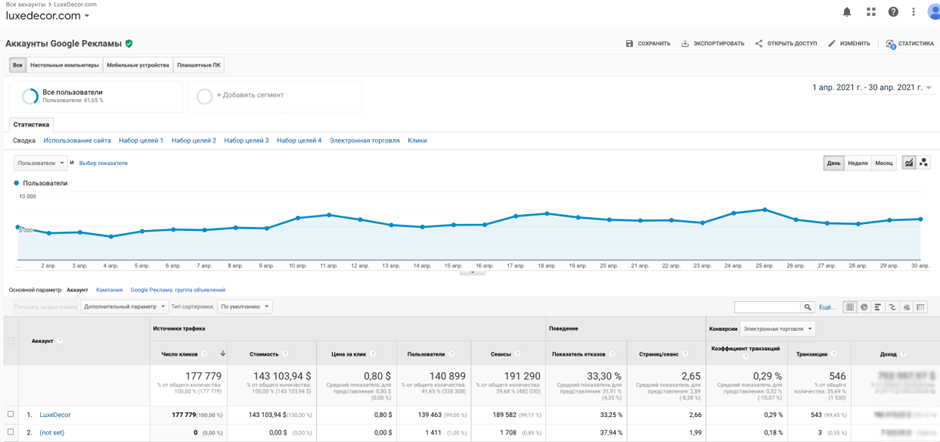This screenshot has width=940, height=442.
Task: Open the Пользователи metric dropdown
Action: [41, 163]
